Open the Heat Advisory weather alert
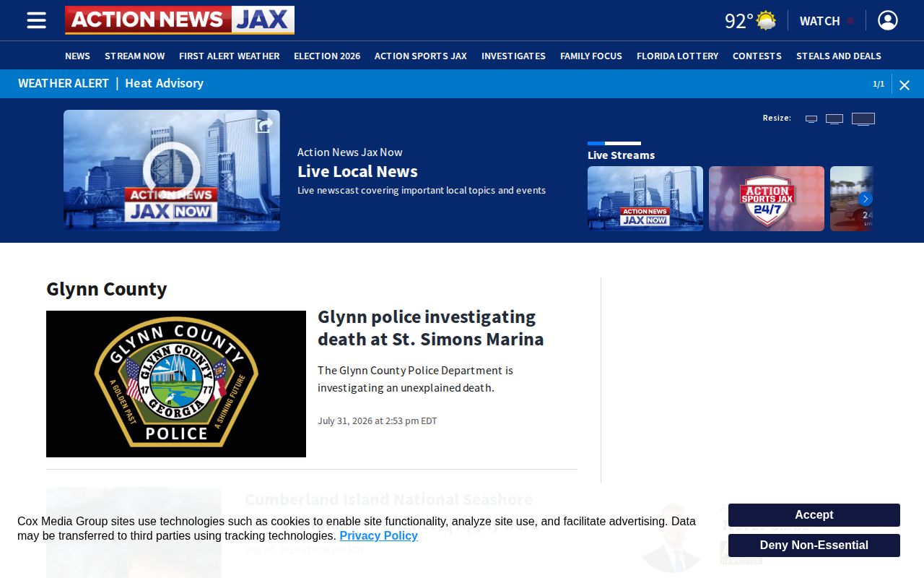Image resolution: width=924 pixels, height=578 pixels. [165, 83]
